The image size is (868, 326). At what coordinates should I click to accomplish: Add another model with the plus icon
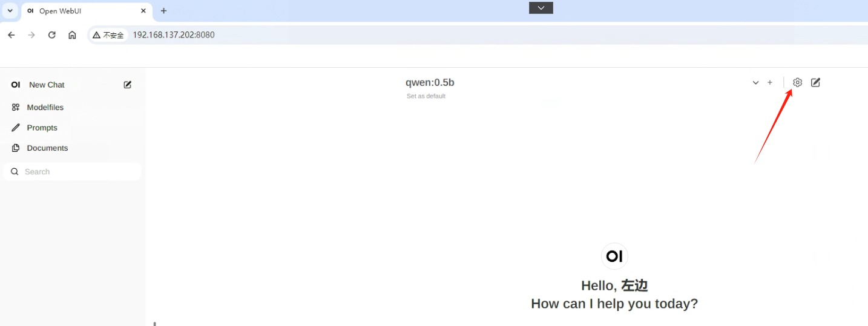point(770,82)
